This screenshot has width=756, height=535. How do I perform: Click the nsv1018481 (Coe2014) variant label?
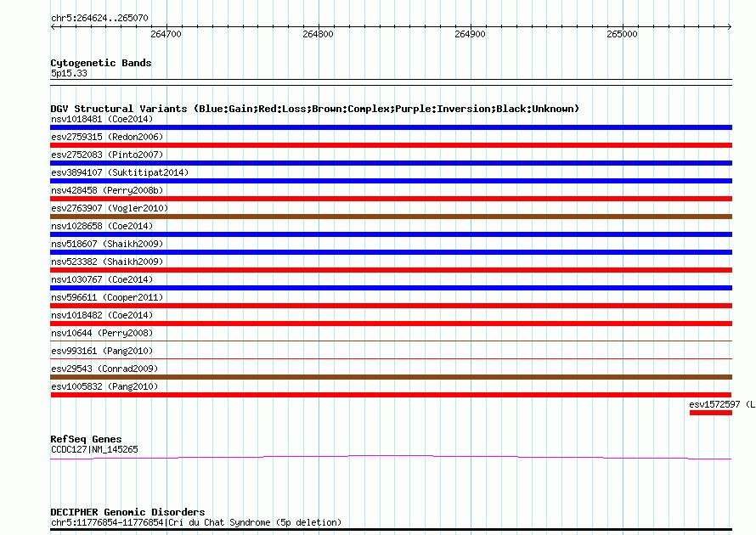(x=102, y=119)
